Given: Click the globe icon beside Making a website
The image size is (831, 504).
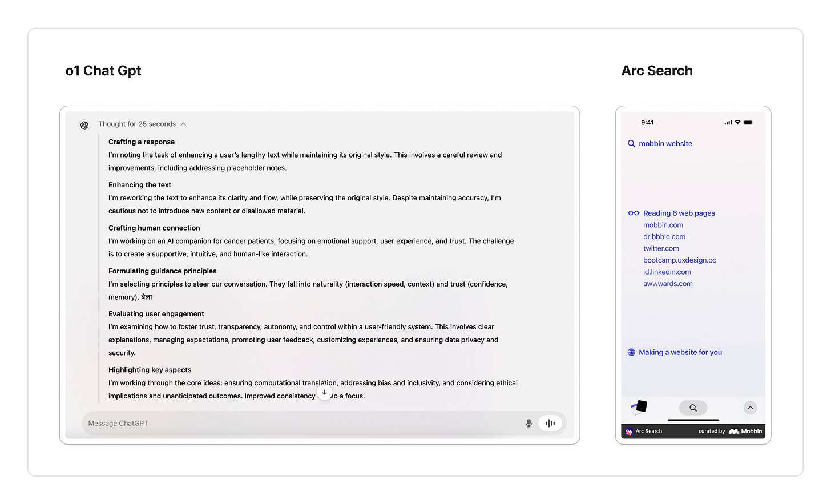Looking at the screenshot, I should 631,352.
